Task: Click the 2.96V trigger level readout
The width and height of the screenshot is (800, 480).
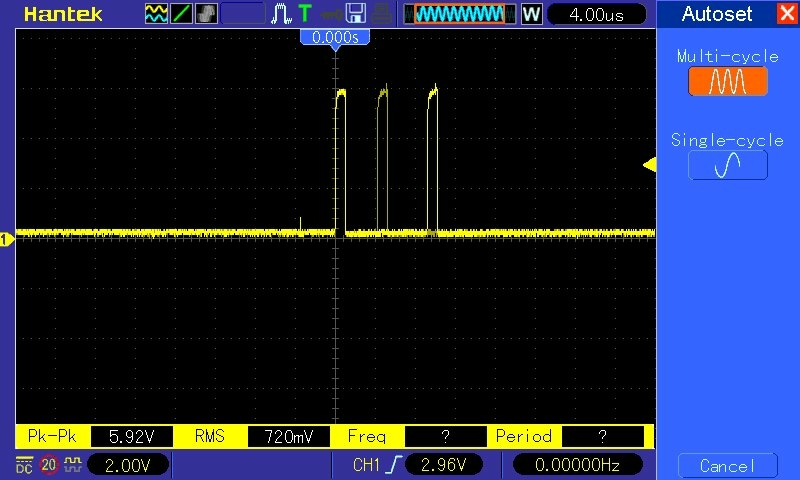Action: (x=443, y=465)
